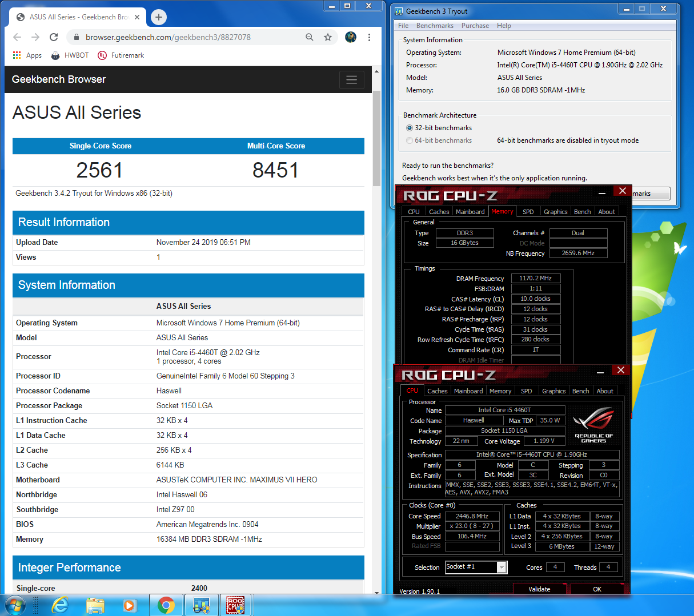Image resolution: width=694 pixels, height=616 pixels.
Task: Switch to Caches tab in Memory CPU-Z window
Action: tap(439, 212)
